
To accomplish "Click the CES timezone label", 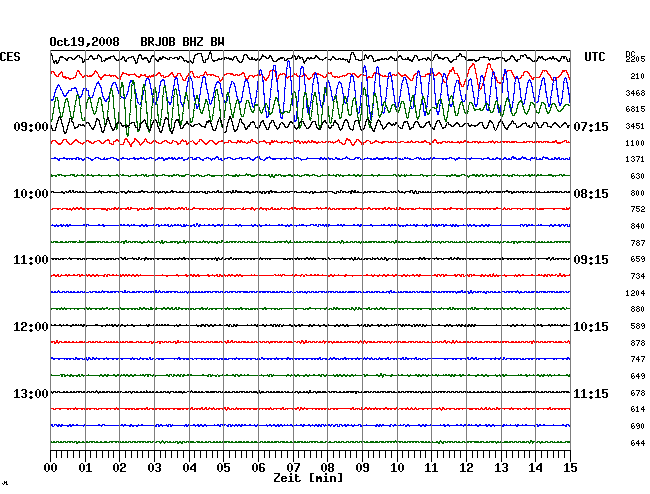I will [x=10, y=57].
